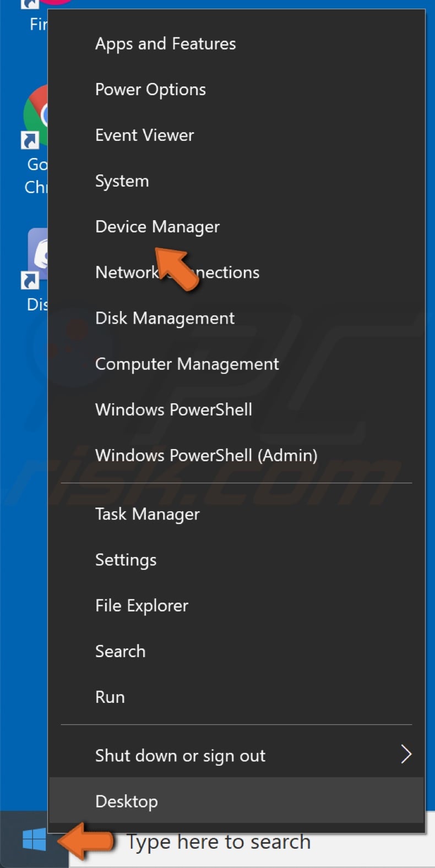Select Device Manager from the menu
The height and width of the screenshot is (868, 435).
(x=157, y=226)
